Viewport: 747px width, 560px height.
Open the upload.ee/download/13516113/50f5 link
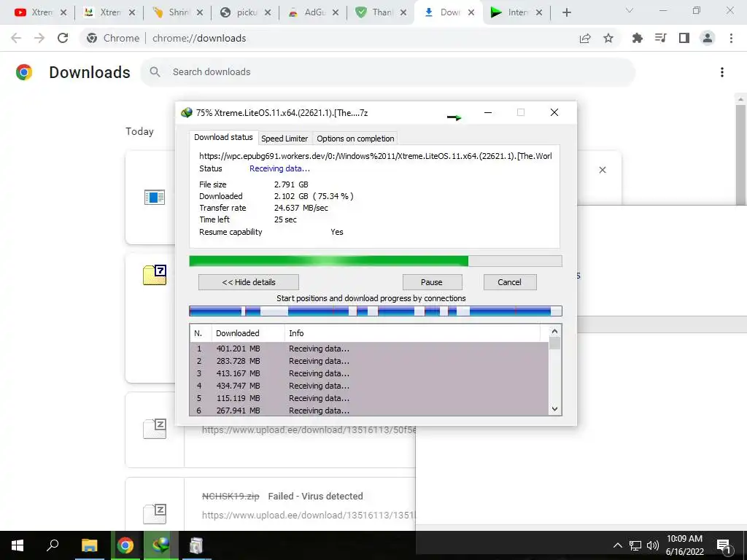309,430
